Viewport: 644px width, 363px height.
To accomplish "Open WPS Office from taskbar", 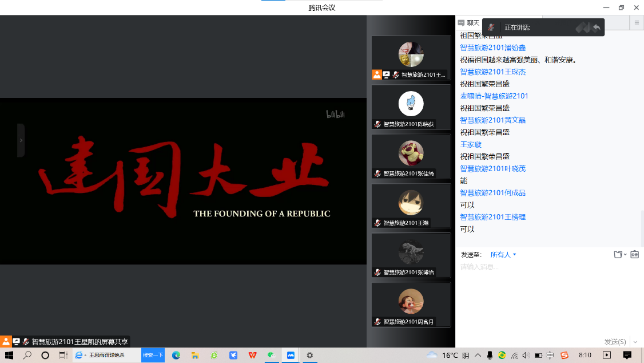I will point(252,355).
